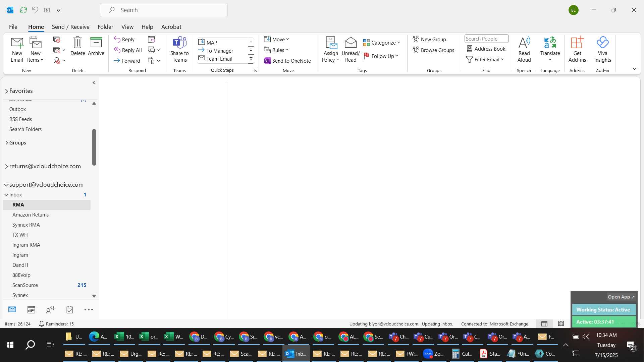Open the Follow Up flag menu
Viewport: 644px width, 362px height.
(x=381, y=56)
